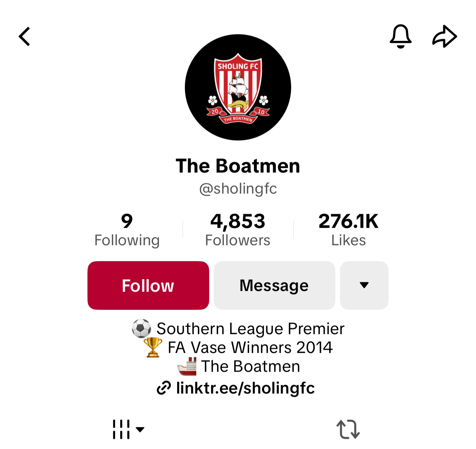Open the grid tab sort dropdown arrow
This screenshot has height=449, width=476.
point(140,429)
